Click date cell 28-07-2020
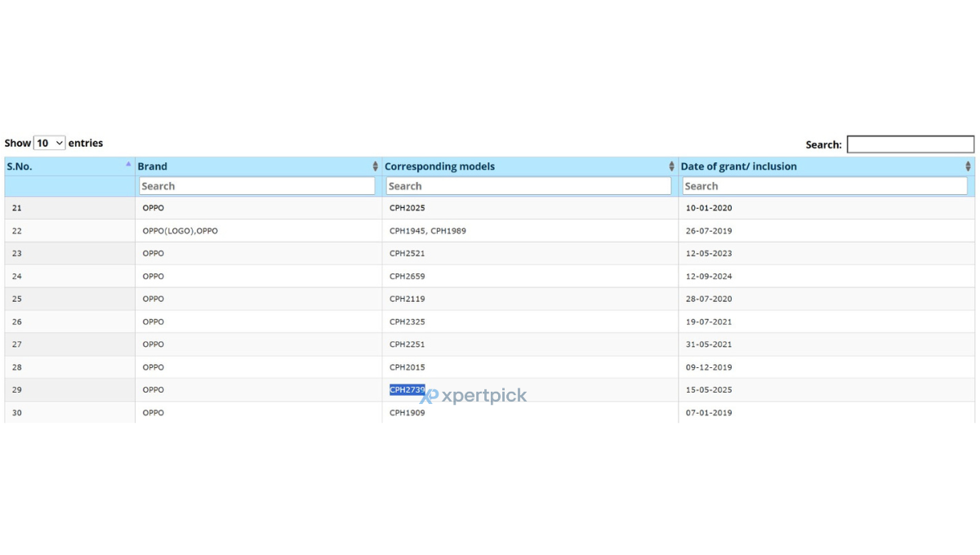The height and width of the screenshot is (555, 980). tap(826, 300)
